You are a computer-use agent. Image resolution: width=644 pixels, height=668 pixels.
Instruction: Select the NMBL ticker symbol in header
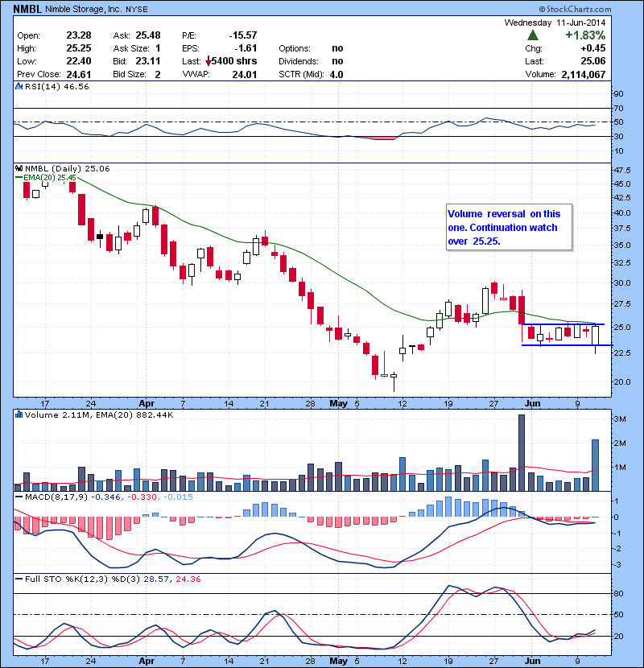27,9
